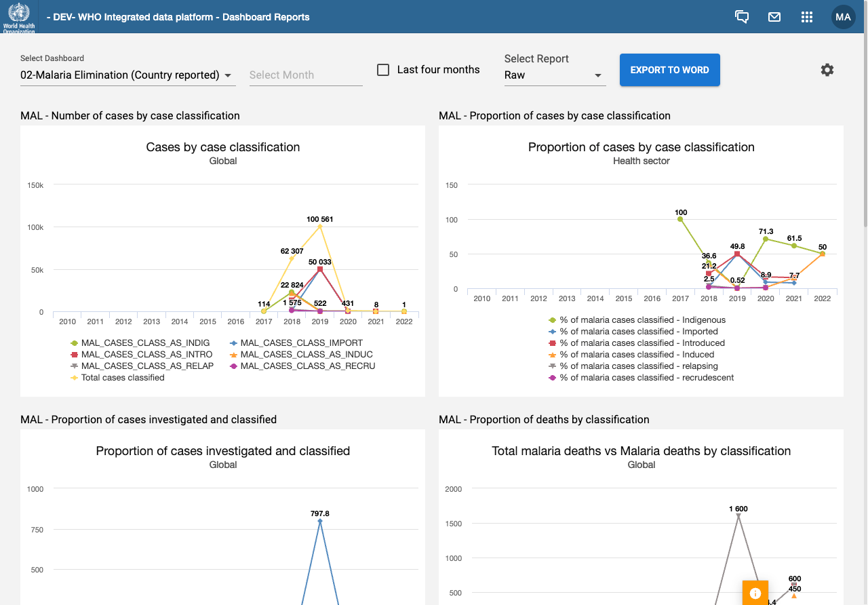Open dashboard settings gear icon
The width and height of the screenshot is (868, 605).
[827, 70]
